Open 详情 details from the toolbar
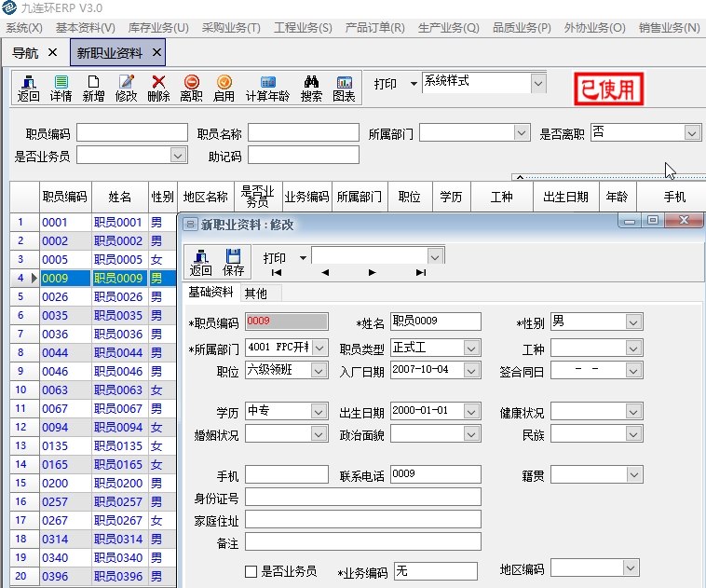 [x=61, y=89]
